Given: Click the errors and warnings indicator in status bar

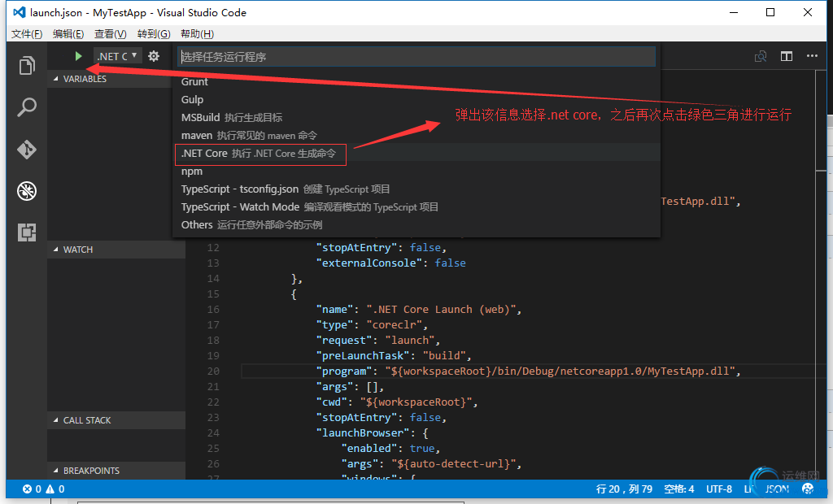Looking at the screenshot, I should pyautogui.click(x=44, y=489).
